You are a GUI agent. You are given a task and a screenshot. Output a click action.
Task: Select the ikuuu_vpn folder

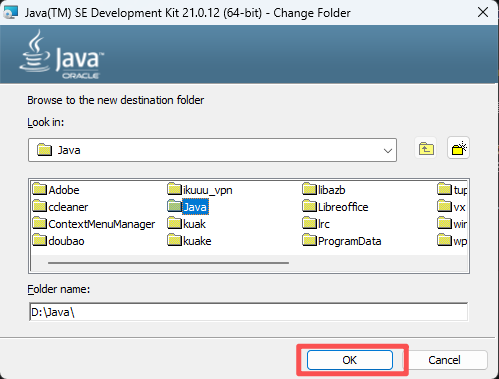point(200,190)
